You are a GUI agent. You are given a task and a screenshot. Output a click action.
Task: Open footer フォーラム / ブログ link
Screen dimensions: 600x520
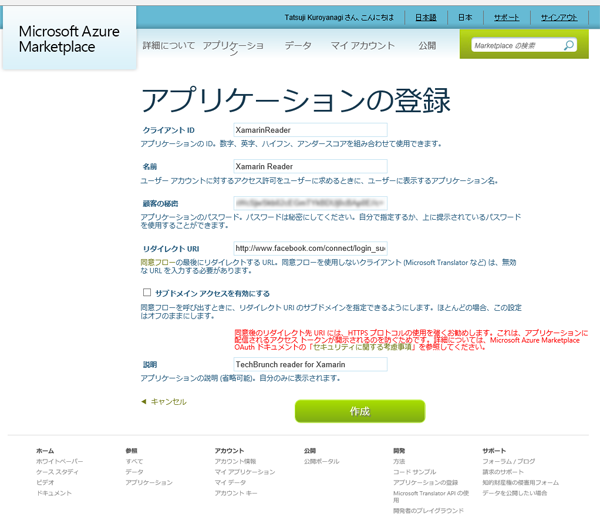point(509,461)
